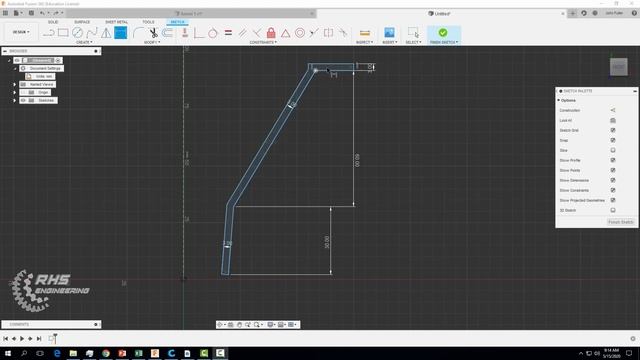
Task: Select the Trim scissors tool
Action: coord(153,33)
